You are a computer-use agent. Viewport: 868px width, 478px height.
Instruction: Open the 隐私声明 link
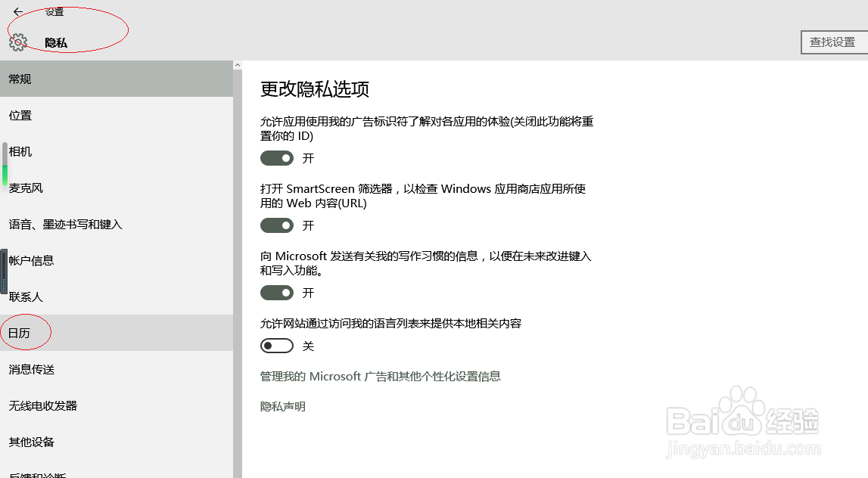click(283, 407)
